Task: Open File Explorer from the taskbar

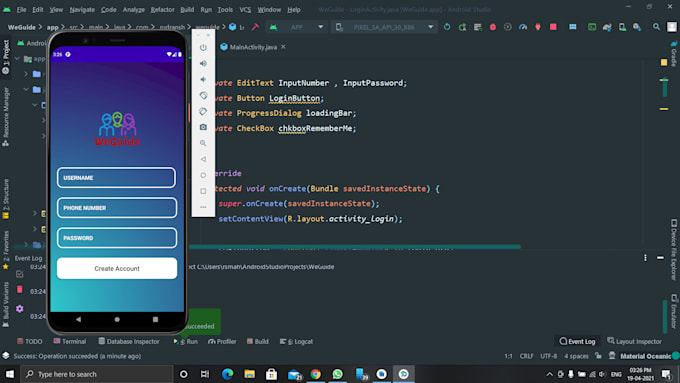Action: click(249, 374)
